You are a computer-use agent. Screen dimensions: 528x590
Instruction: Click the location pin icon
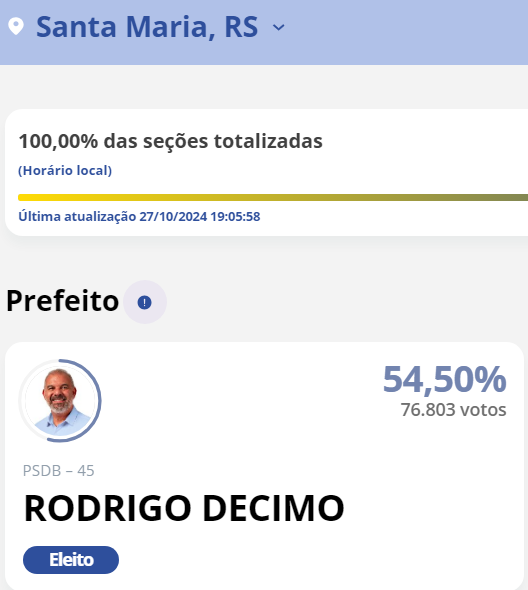(16, 27)
